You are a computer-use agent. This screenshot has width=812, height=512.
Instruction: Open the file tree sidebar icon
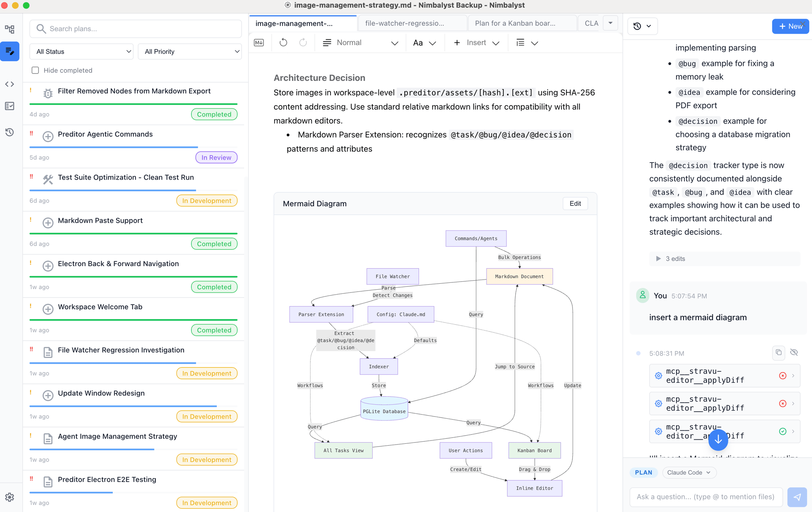(10, 29)
